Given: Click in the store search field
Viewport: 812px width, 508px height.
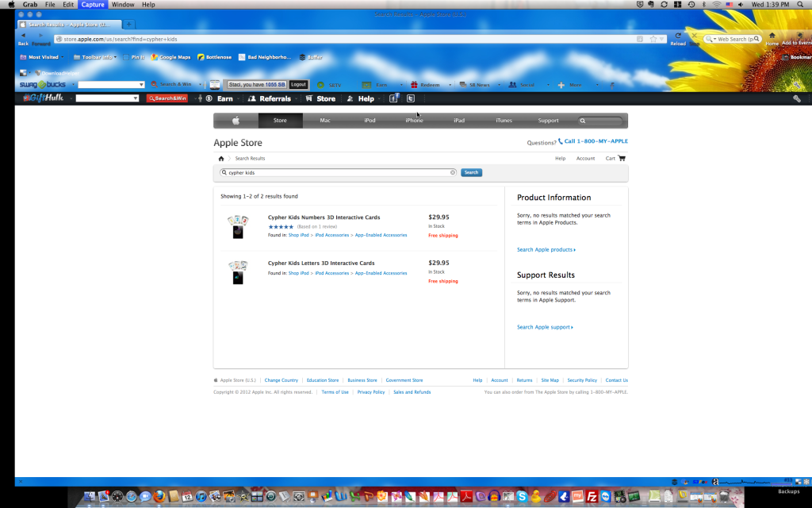Looking at the screenshot, I should (338, 172).
